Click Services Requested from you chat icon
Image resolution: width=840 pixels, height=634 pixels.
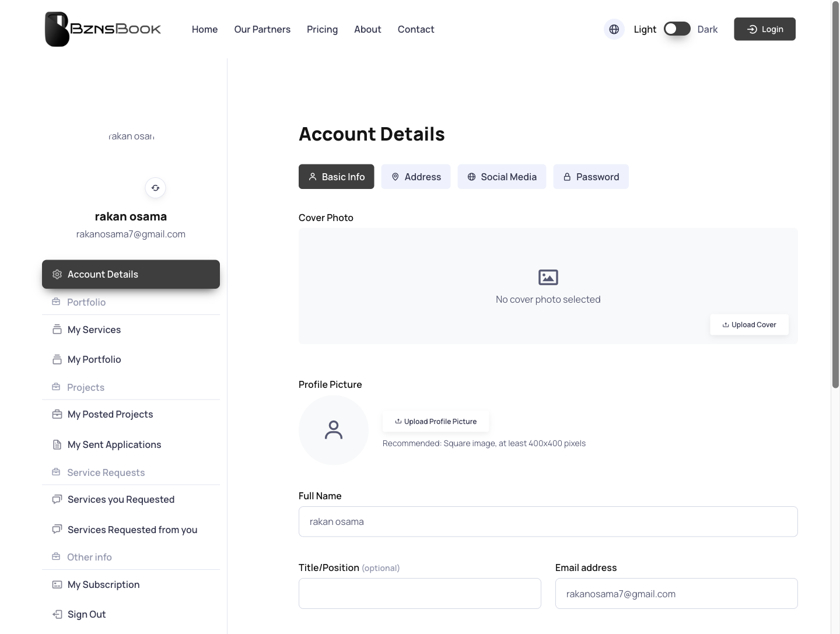[57, 530]
